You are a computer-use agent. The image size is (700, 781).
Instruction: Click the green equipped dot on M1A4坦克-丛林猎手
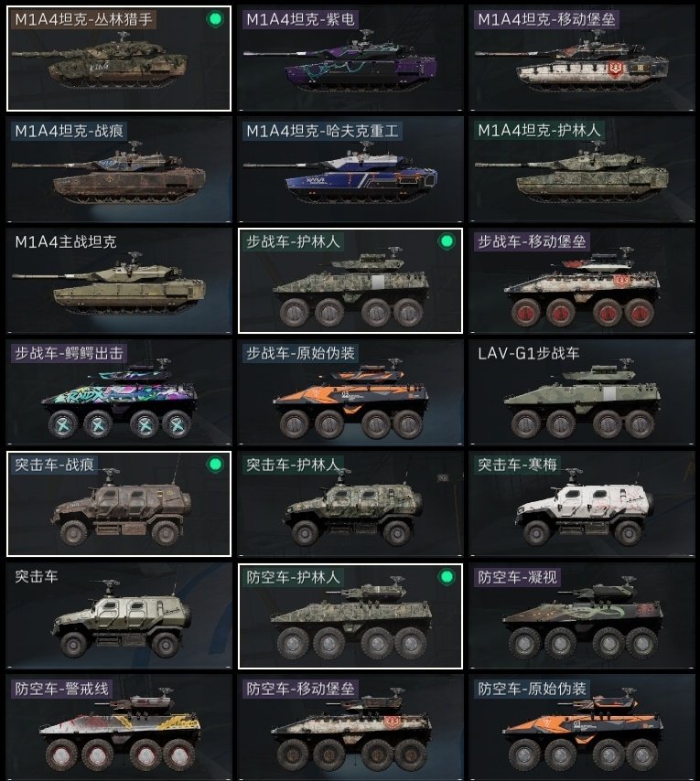(x=215, y=19)
